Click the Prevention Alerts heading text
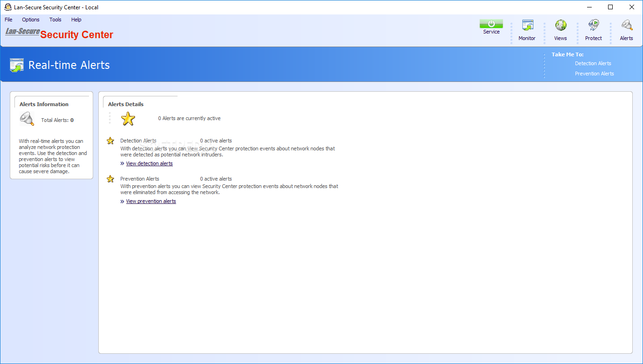 [140, 179]
